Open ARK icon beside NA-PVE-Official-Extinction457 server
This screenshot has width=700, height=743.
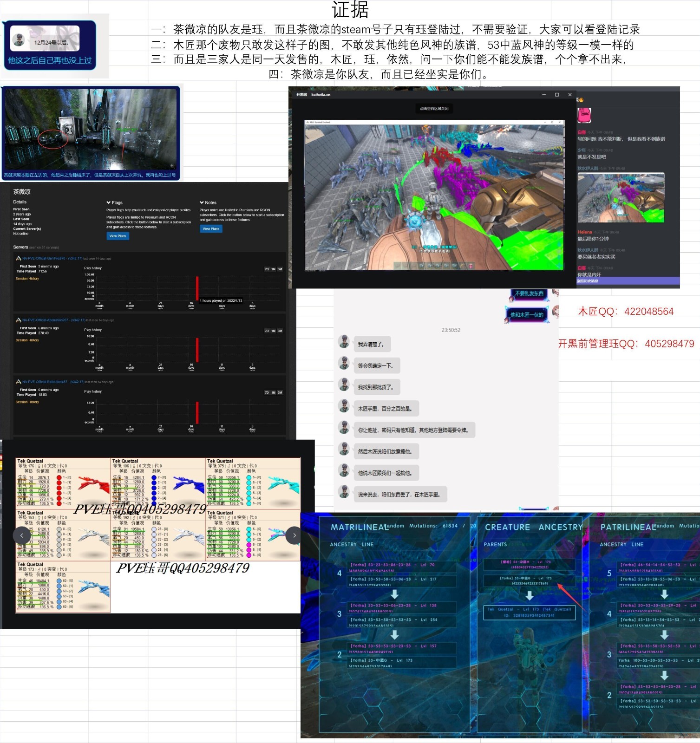(x=19, y=382)
